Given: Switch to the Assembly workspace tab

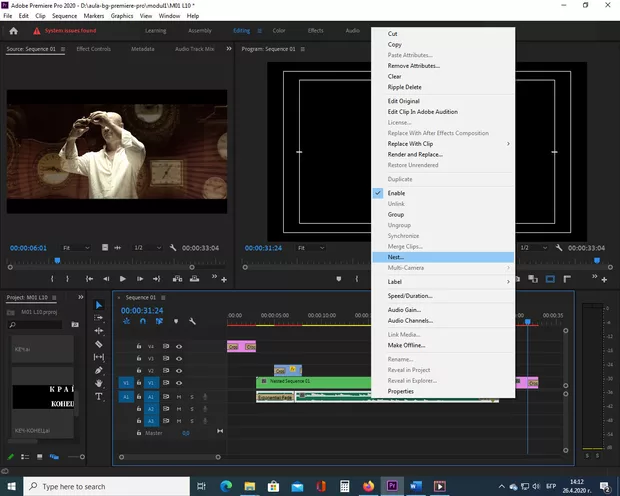Looking at the screenshot, I should pos(200,30).
